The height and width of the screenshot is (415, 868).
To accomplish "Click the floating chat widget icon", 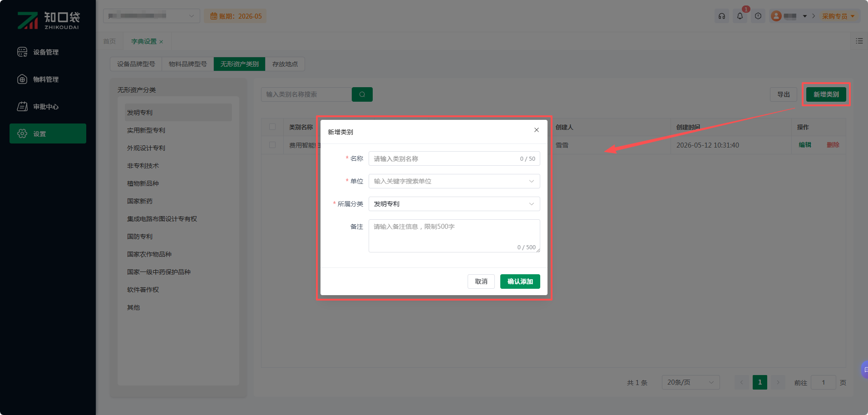I will [x=864, y=370].
